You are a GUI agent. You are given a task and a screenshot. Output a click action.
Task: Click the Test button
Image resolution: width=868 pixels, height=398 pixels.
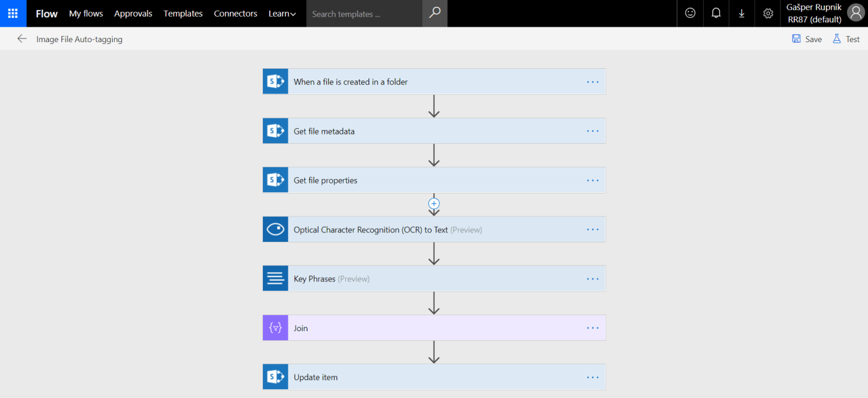pyautogui.click(x=846, y=39)
